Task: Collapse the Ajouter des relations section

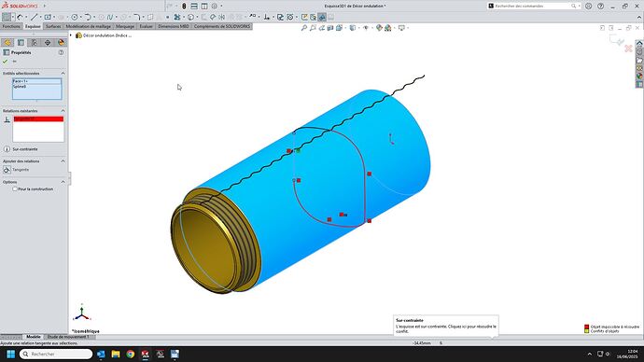Action: coord(63,161)
